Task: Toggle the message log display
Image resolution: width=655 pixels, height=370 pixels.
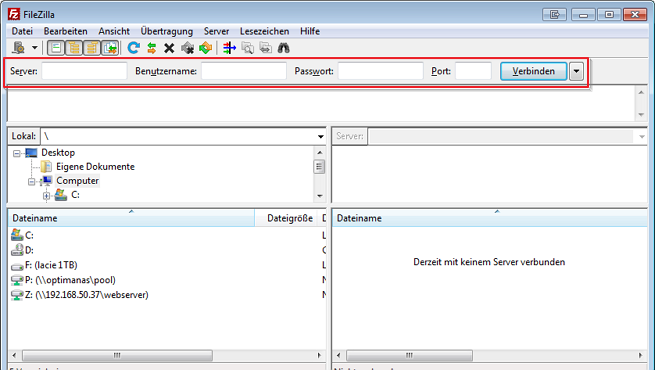Action: [x=56, y=48]
